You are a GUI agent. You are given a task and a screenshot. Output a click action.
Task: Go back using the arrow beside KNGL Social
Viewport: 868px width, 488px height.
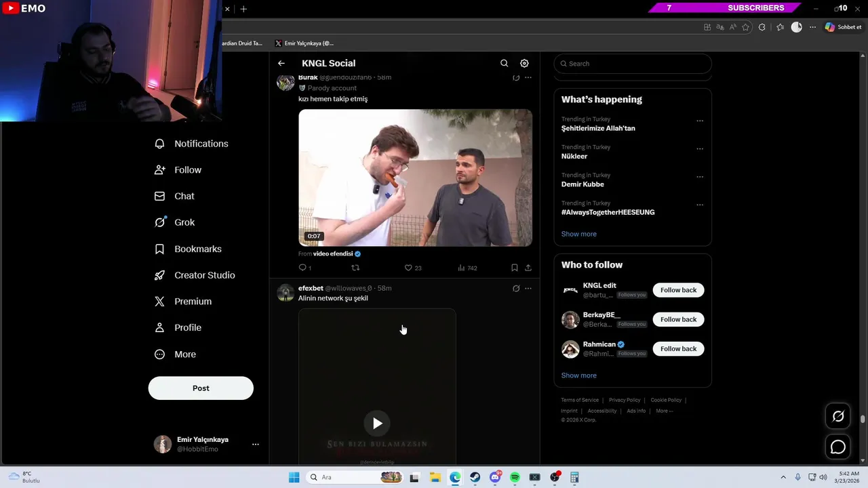tap(281, 63)
